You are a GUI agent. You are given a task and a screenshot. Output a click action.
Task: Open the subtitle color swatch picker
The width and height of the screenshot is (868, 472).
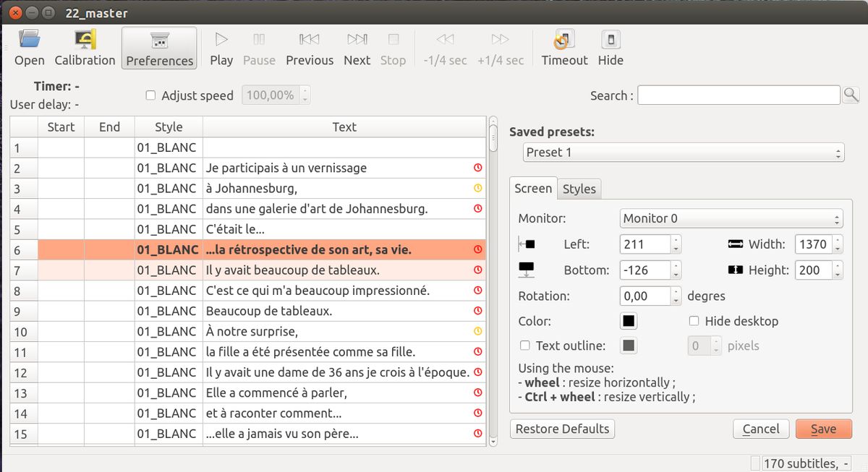pyautogui.click(x=628, y=321)
